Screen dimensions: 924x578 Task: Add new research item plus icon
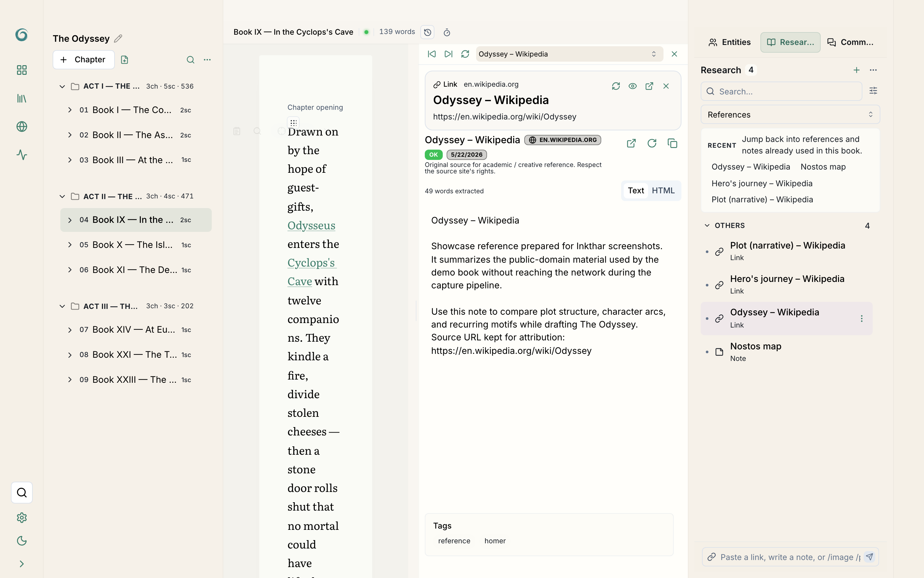(x=856, y=70)
